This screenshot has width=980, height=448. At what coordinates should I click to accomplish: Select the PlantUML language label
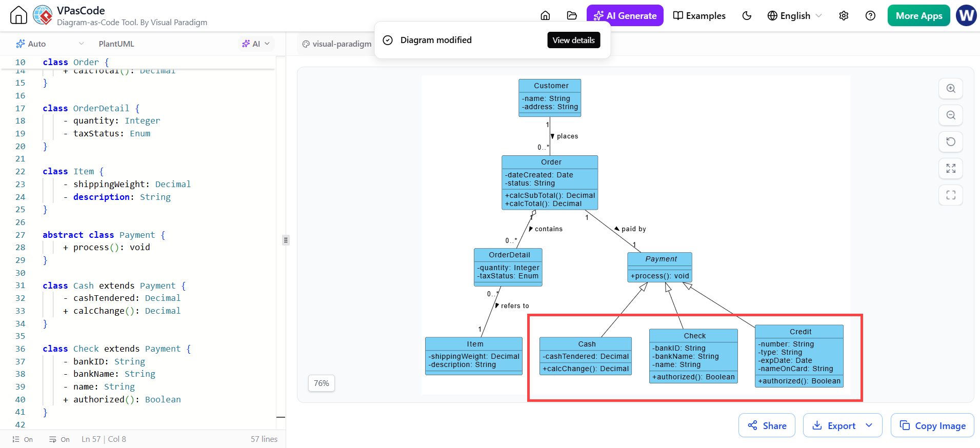coord(116,44)
